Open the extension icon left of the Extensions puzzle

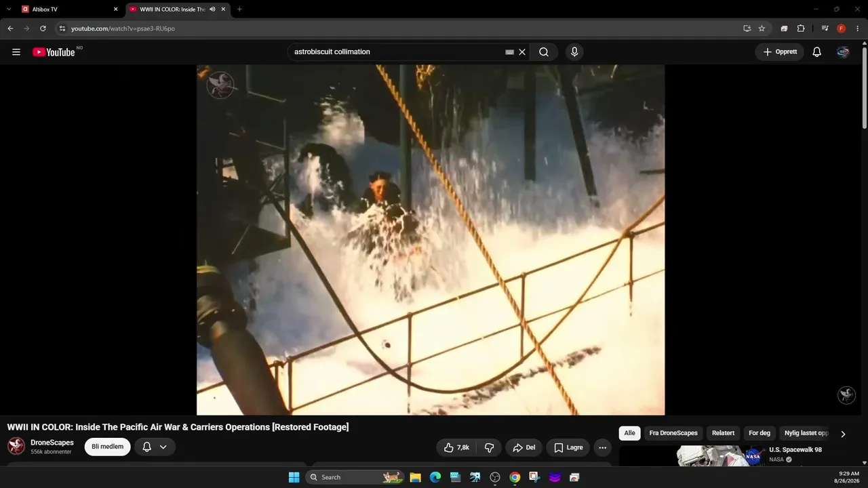[784, 28]
